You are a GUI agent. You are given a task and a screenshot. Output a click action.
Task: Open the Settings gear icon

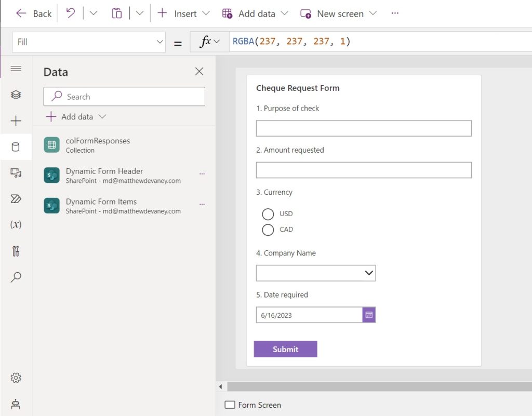coord(16,378)
